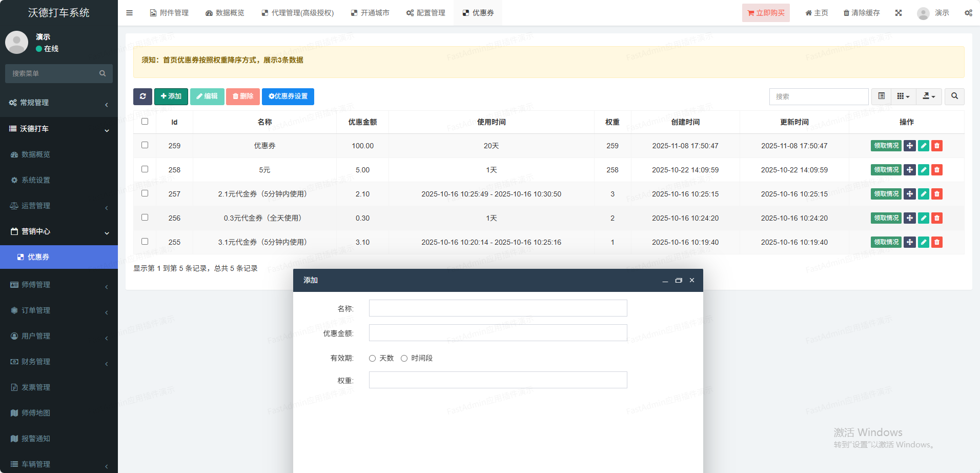The image size is (980, 473).
Task: Open 系统设置 in the sidebar
Action: 36,180
